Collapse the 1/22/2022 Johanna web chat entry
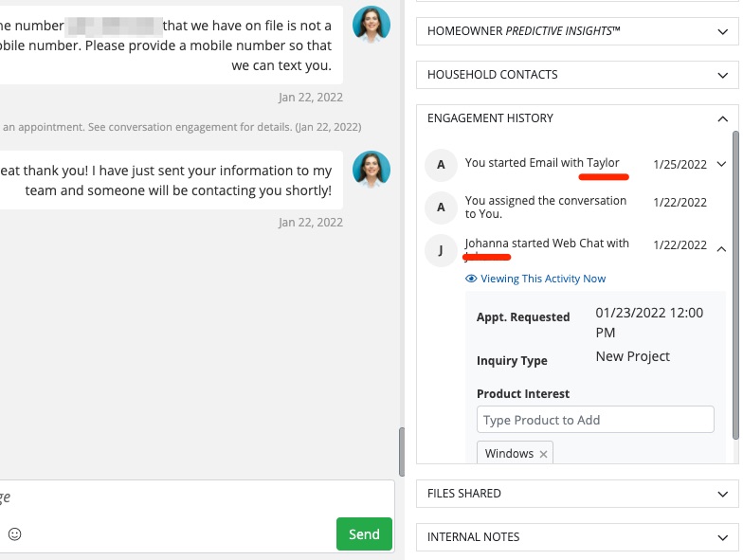This screenshot has width=743, height=560. tap(720, 249)
